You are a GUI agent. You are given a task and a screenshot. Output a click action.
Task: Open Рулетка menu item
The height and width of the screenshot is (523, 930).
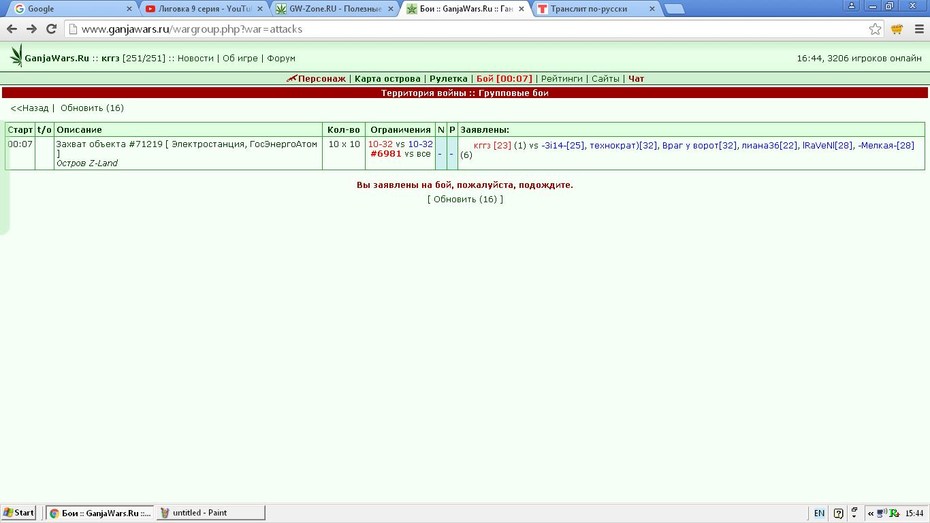[448, 78]
